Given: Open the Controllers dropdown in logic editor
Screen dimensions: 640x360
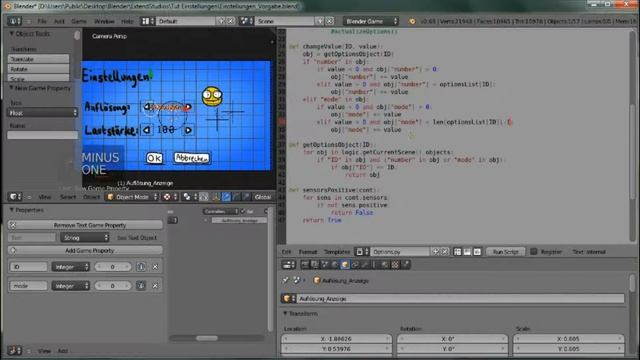Looking at the screenshot, I should tap(220, 211).
